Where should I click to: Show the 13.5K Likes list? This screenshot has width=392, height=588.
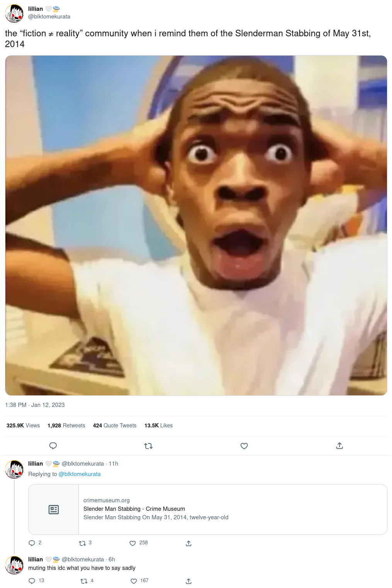point(158,425)
